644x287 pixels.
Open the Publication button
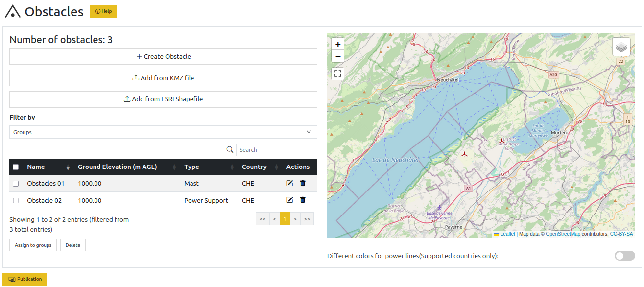coord(25,279)
